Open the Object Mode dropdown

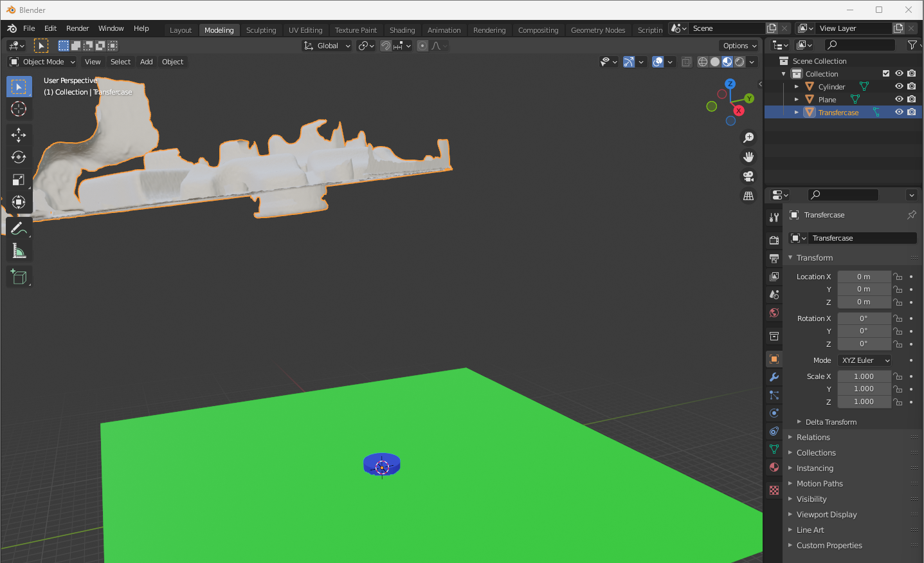coord(42,62)
